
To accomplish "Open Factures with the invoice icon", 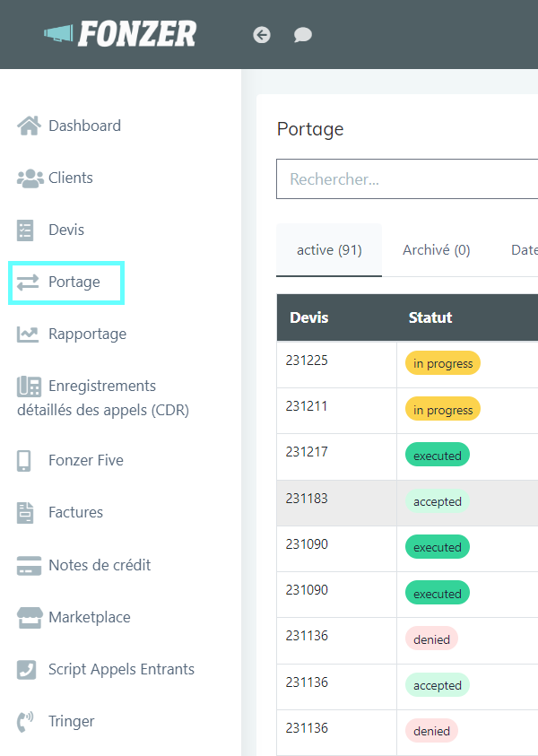I will [25, 512].
